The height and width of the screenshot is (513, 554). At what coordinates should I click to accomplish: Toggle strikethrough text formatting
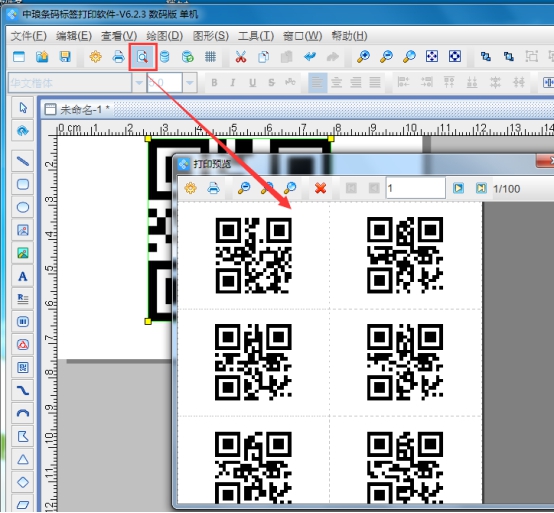(271, 83)
